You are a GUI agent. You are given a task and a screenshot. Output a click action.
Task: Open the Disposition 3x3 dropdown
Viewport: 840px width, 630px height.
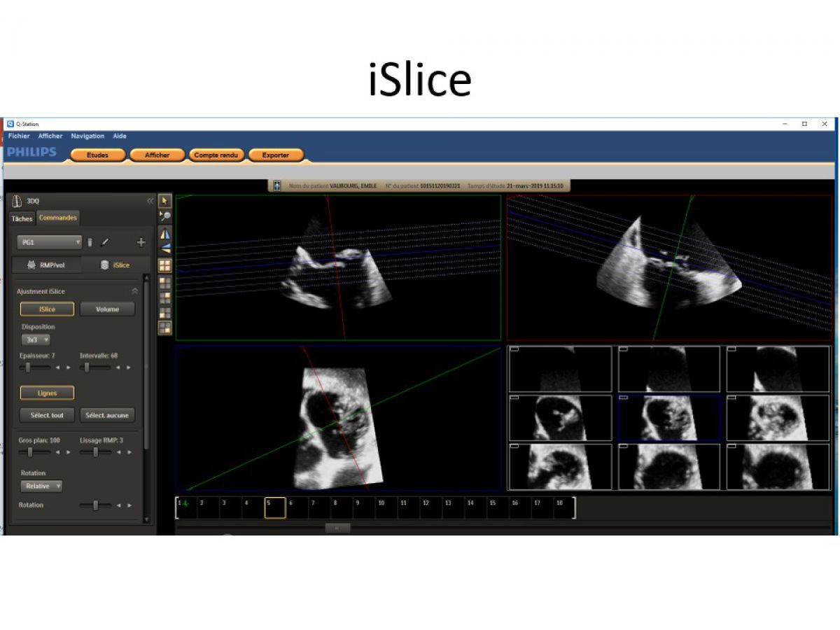[x=36, y=339]
